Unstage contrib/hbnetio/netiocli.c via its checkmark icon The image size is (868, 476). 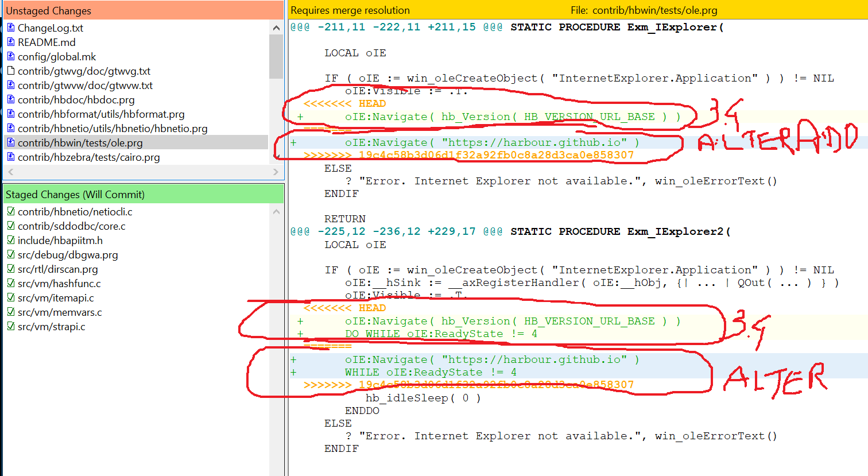tap(10, 211)
